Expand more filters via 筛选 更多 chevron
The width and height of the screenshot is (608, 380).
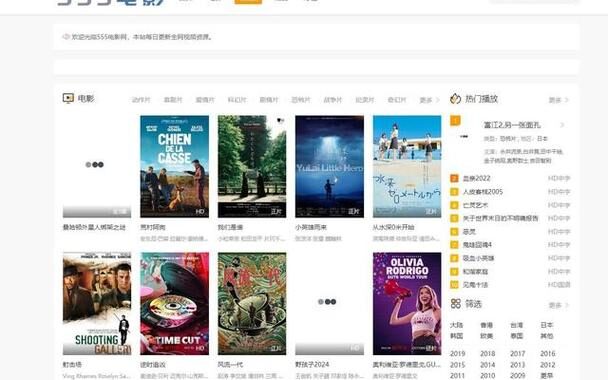pos(559,305)
